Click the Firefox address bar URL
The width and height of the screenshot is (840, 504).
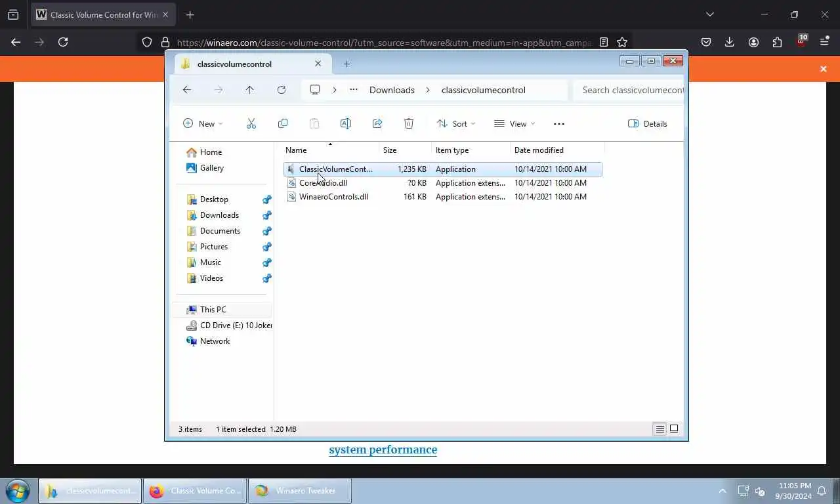(x=384, y=42)
